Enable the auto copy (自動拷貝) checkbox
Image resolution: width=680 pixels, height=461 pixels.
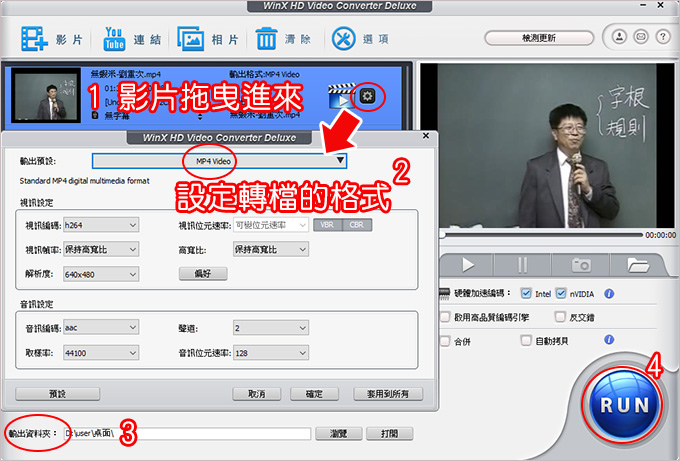tap(526, 340)
